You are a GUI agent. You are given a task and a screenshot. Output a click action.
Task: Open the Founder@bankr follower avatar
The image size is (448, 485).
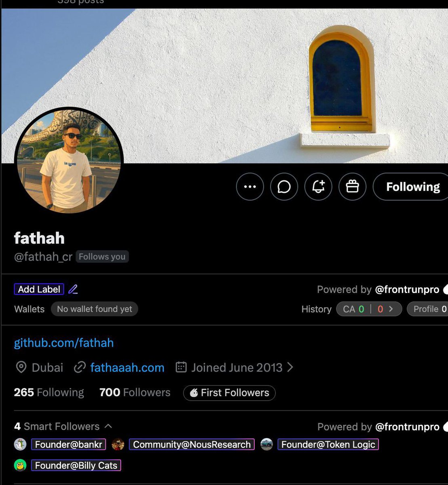click(x=20, y=444)
